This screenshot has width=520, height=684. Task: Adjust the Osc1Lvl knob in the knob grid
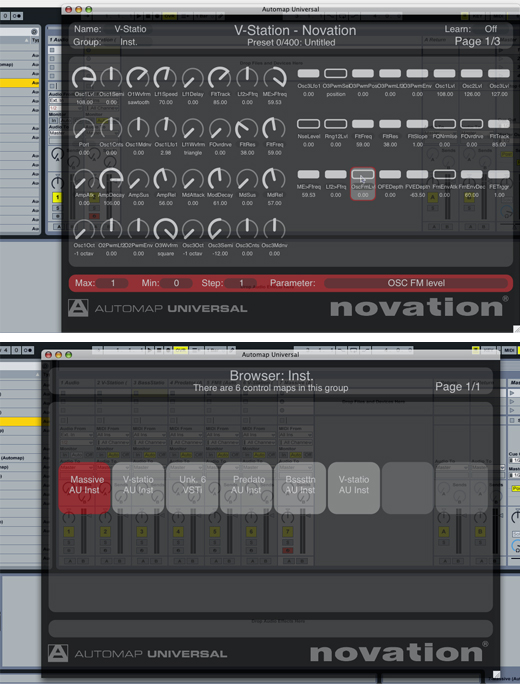pos(84,78)
